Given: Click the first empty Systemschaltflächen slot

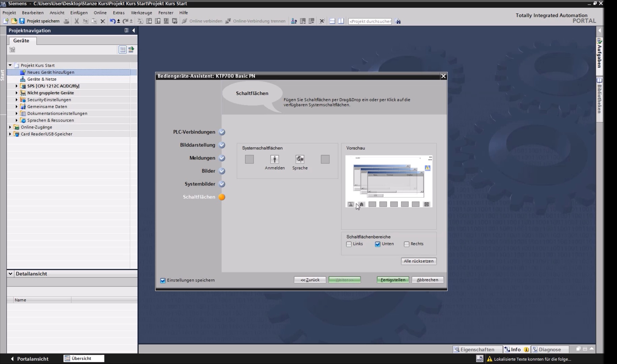Looking at the screenshot, I should (249, 159).
